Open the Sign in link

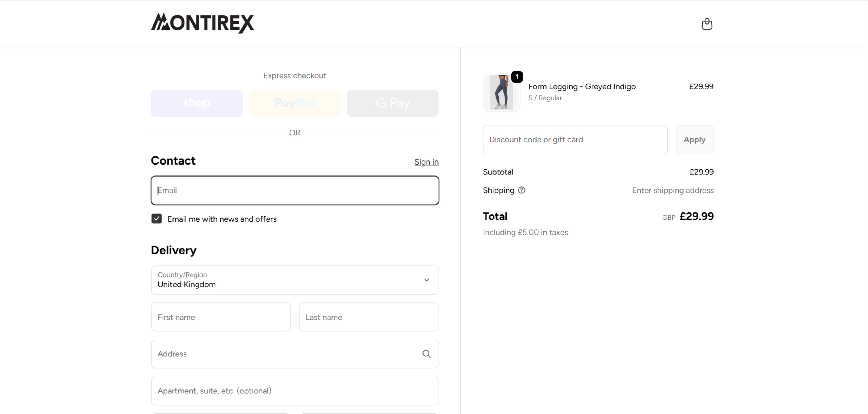[426, 162]
